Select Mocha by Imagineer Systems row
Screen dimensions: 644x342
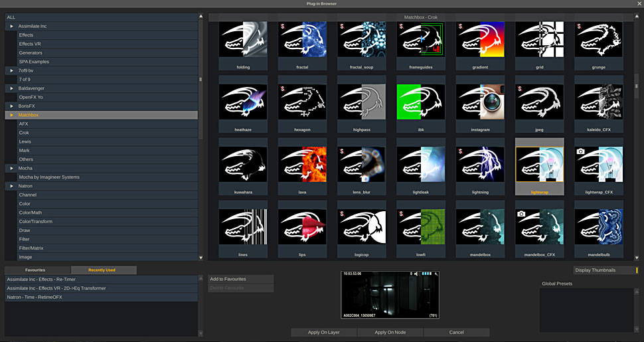[x=108, y=177]
